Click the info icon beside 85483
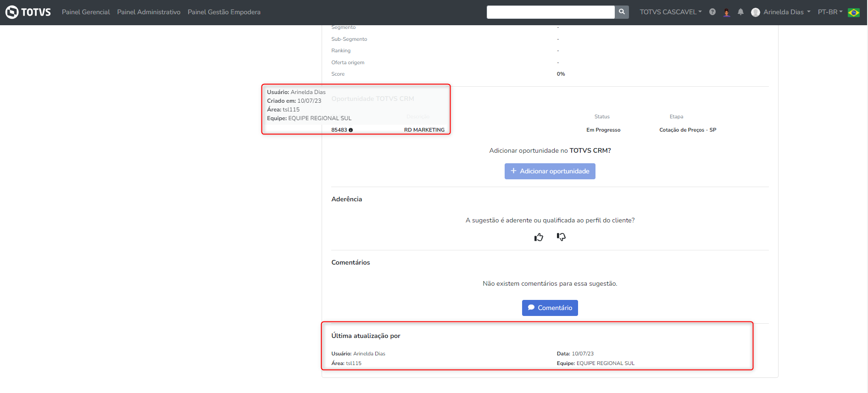Image resolution: width=868 pixels, height=393 pixels. point(351,130)
